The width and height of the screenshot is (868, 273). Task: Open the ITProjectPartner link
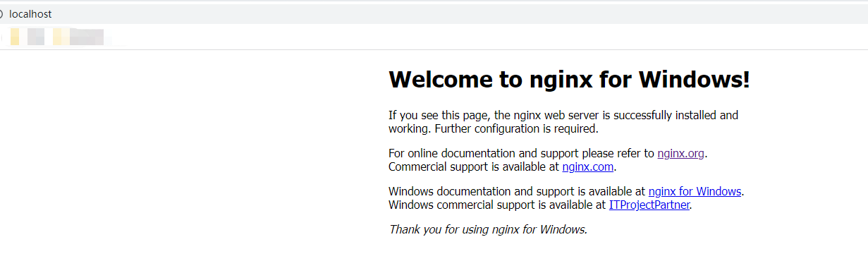649,205
